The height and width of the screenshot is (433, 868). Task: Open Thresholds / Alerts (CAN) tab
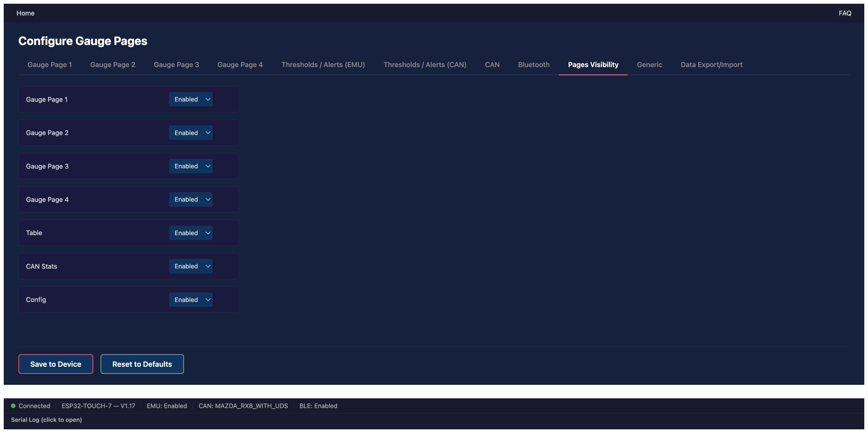425,65
